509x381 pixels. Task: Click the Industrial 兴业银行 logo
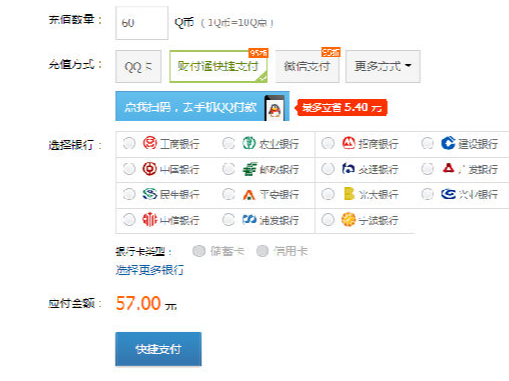tap(448, 194)
